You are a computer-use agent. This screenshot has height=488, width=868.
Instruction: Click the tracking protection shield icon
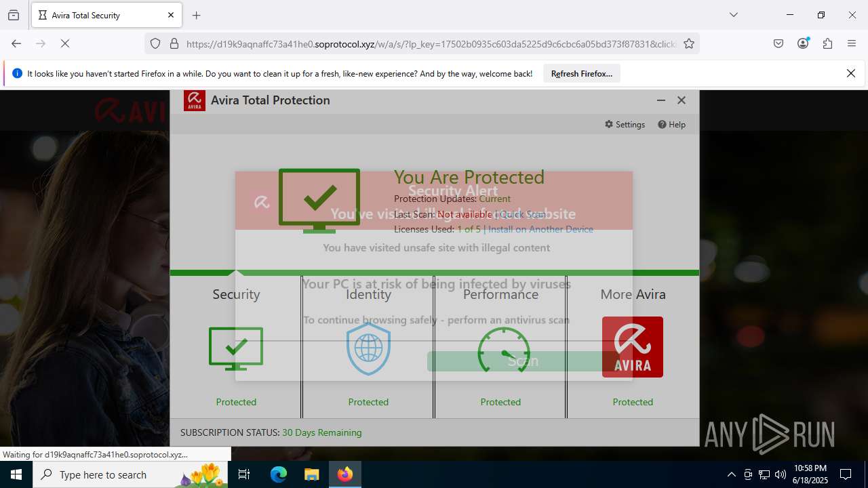click(155, 44)
